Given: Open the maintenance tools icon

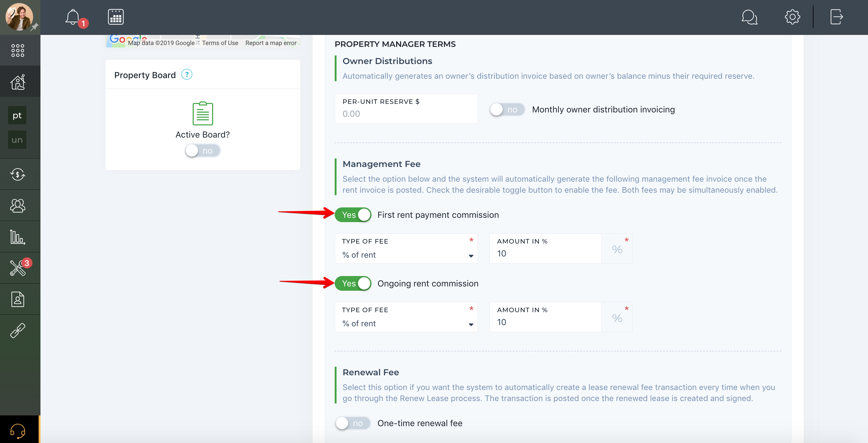Looking at the screenshot, I should 17,268.
